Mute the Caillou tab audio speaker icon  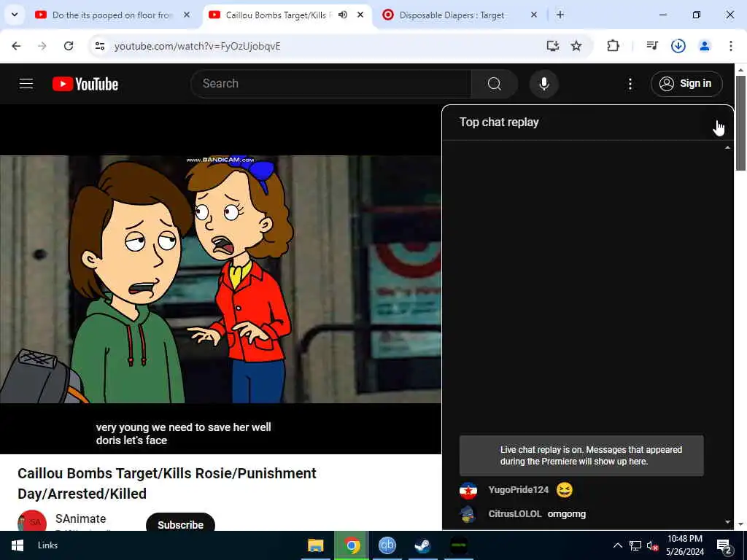343,15
